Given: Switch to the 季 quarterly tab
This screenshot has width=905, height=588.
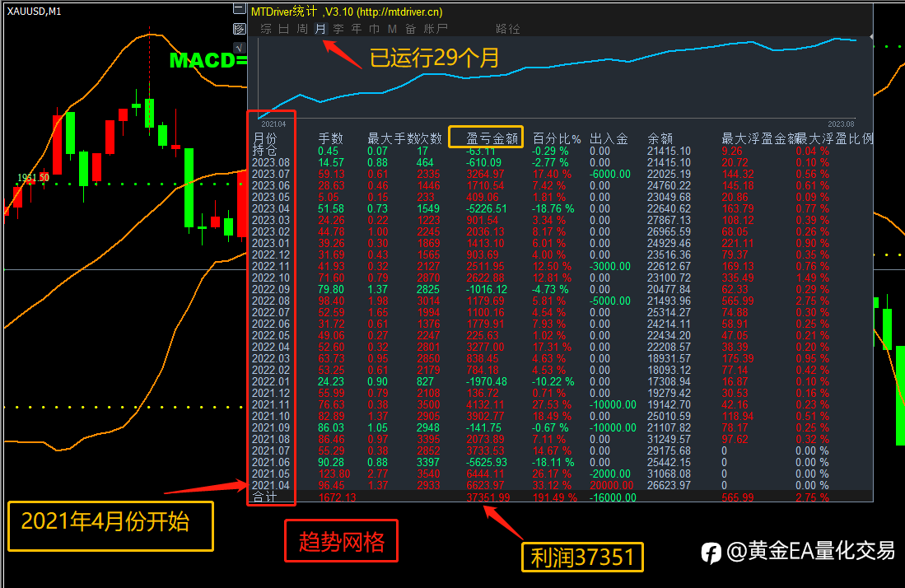Looking at the screenshot, I should [x=338, y=29].
